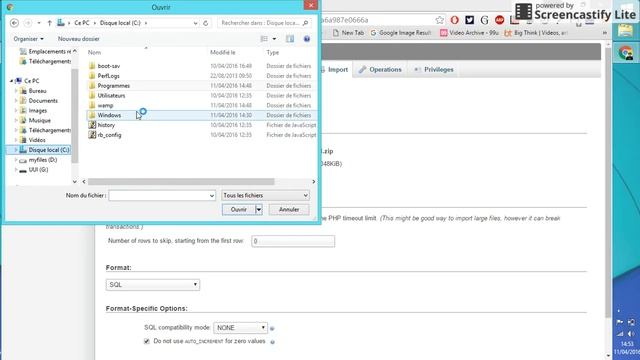Viewport: 640px width, 360px height.
Task: Open the Big Think Videos bookmark
Action: [536, 33]
